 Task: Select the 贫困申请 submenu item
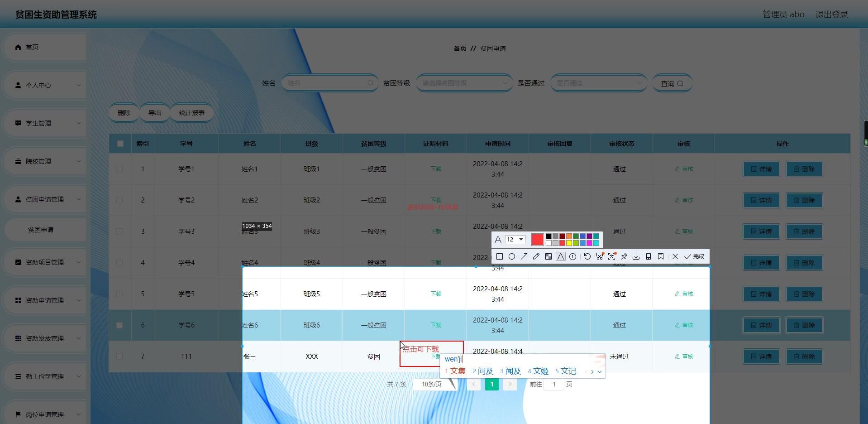[x=44, y=230]
